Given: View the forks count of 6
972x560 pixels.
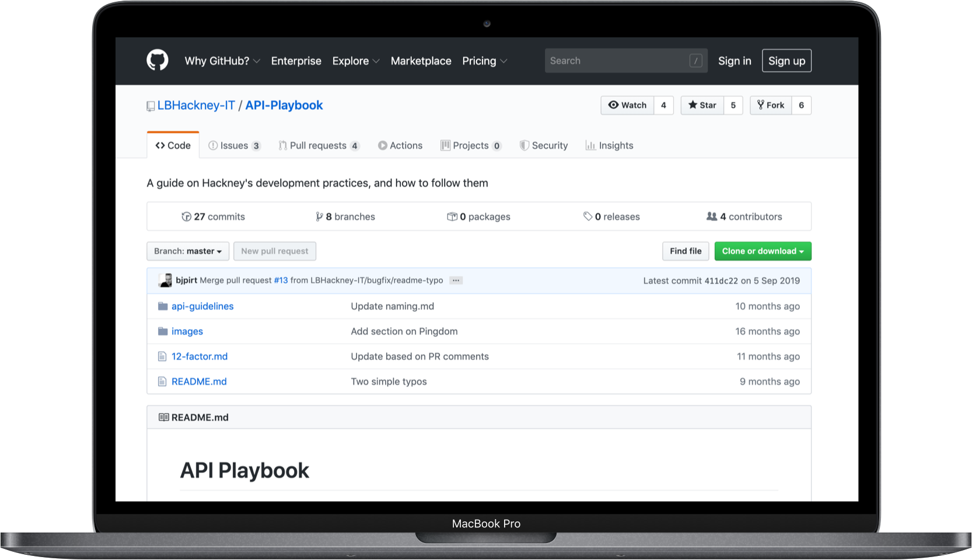Looking at the screenshot, I should click(802, 105).
